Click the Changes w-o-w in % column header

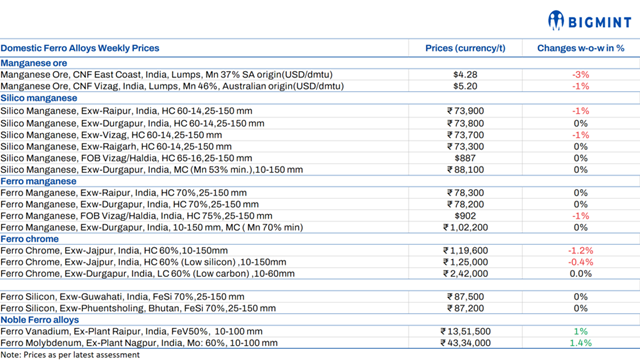(x=580, y=48)
